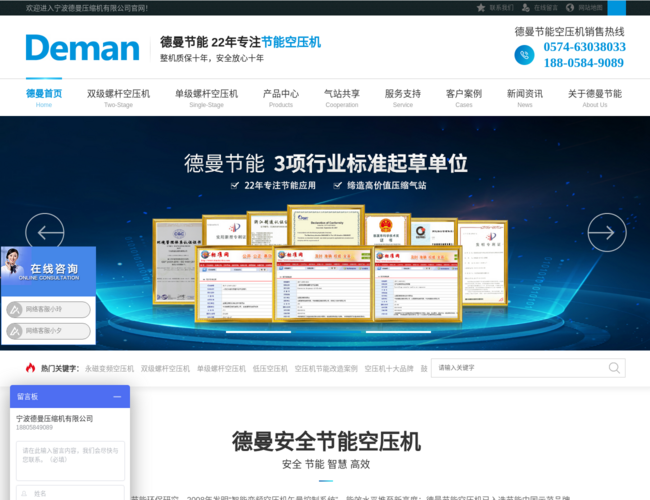Click the globe icon beside 网站地图
The height and width of the screenshot is (500, 650).
click(570, 7)
